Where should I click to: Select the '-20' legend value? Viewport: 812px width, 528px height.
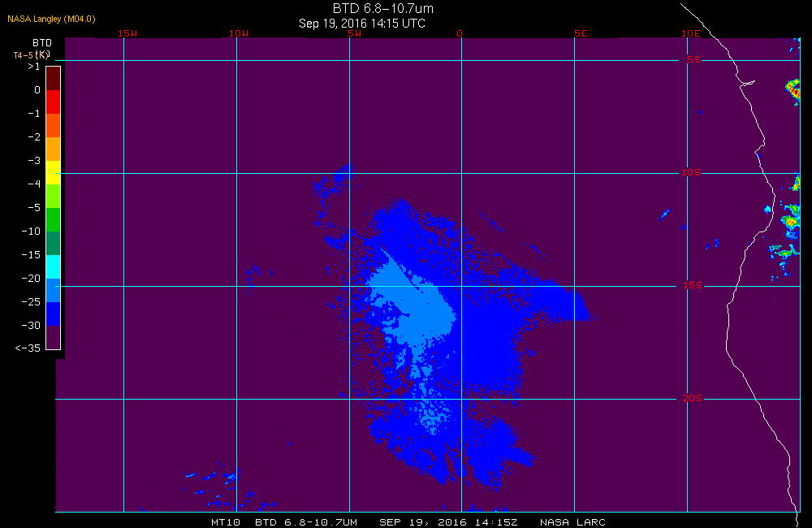pos(31,279)
